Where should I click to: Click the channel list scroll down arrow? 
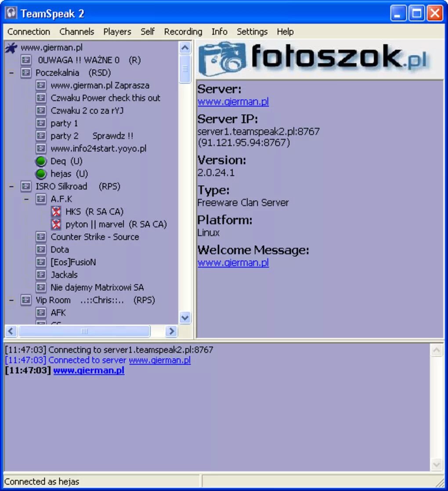click(185, 318)
